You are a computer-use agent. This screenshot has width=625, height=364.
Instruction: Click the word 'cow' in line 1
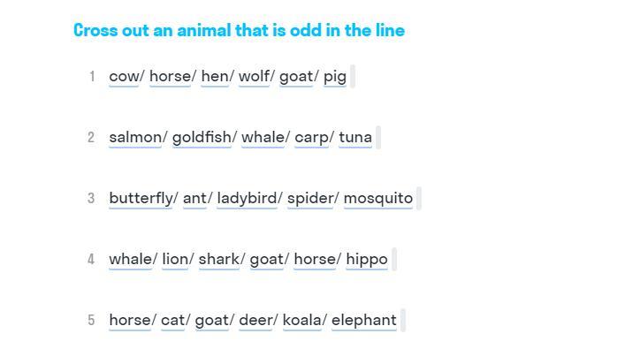coord(124,76)
